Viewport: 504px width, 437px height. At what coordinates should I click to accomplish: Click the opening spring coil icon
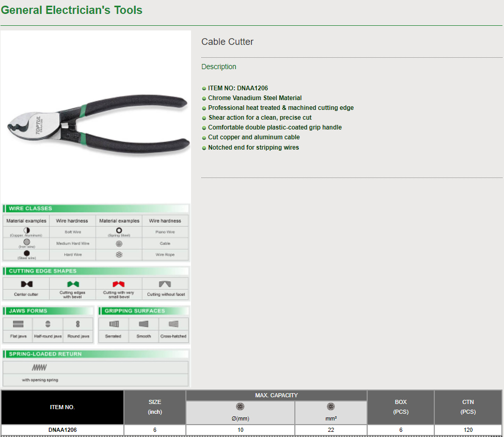point(40,368)
